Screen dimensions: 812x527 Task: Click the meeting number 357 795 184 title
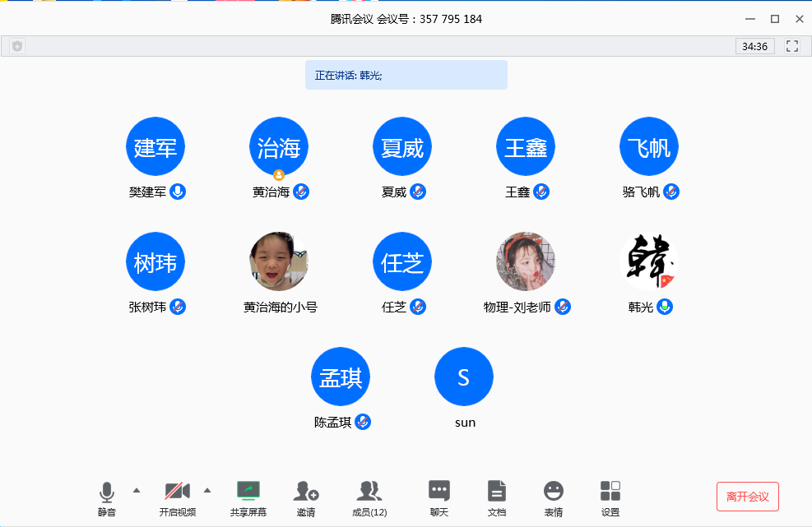coord(406,19)
